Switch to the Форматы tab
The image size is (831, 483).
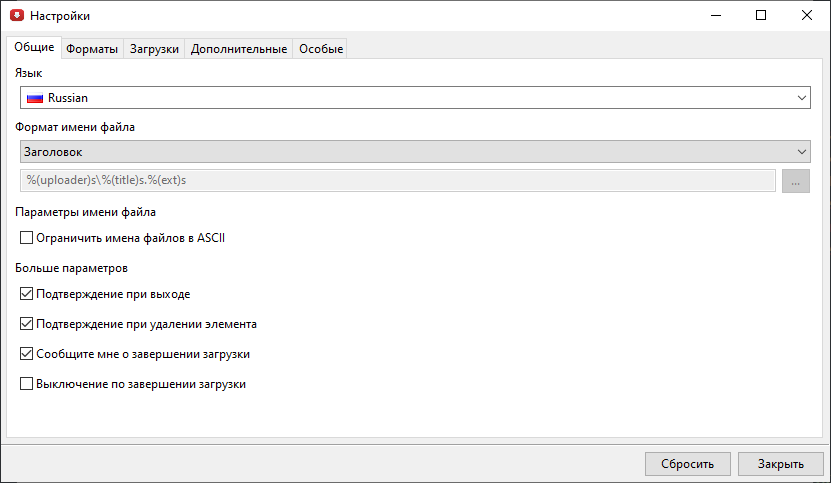coord(92,49)
